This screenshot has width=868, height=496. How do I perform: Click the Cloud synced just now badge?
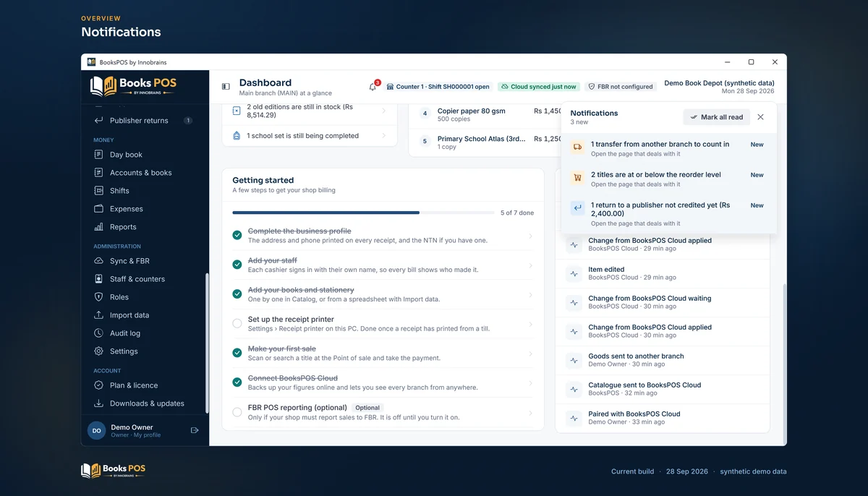(538, 87)
